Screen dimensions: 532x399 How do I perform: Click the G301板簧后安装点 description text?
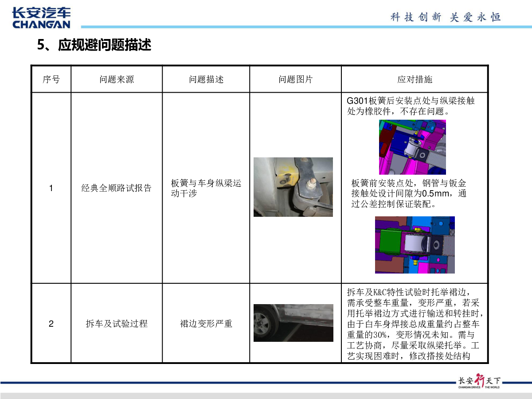pos(411,106)
